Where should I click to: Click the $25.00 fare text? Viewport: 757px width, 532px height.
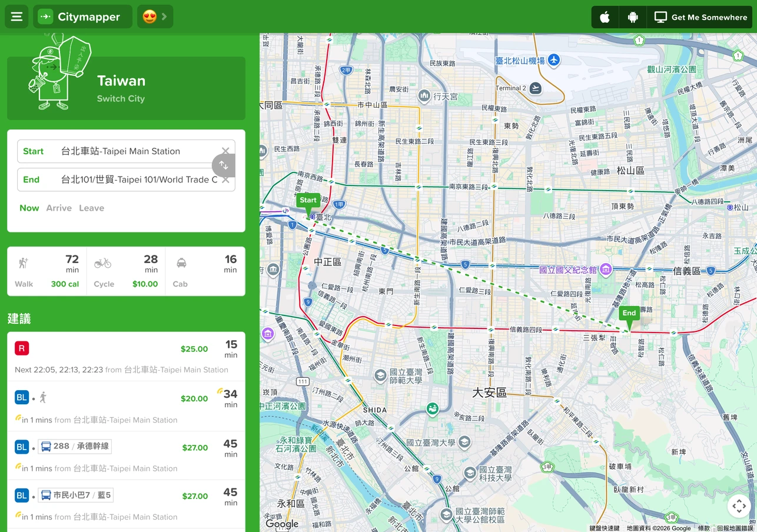pyautogui.click(x=194, y=349)
